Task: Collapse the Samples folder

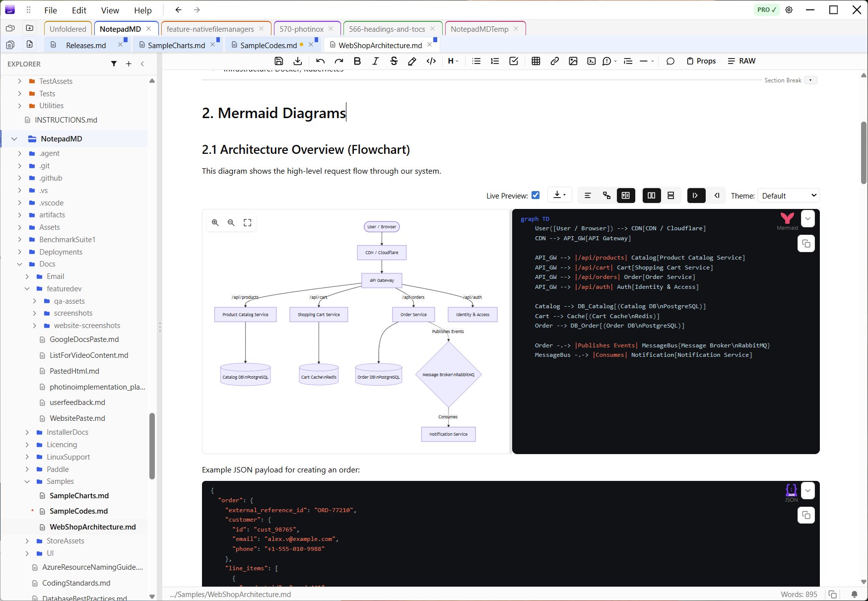Action: pos(27,481)
